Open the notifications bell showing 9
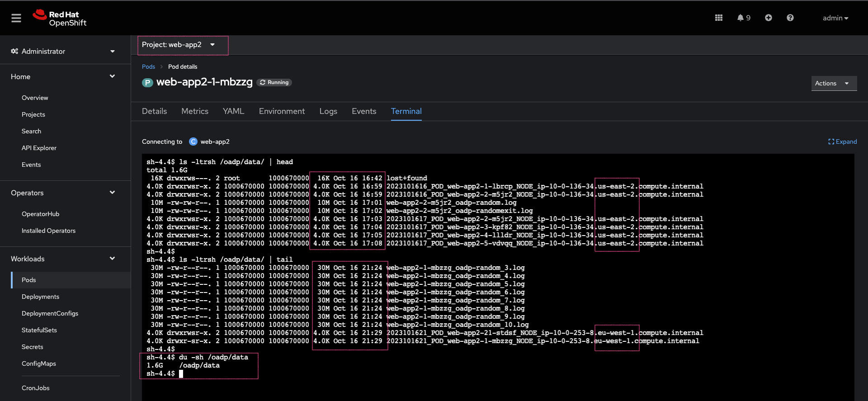The image size is (868, 401). (x=744, y=18)
